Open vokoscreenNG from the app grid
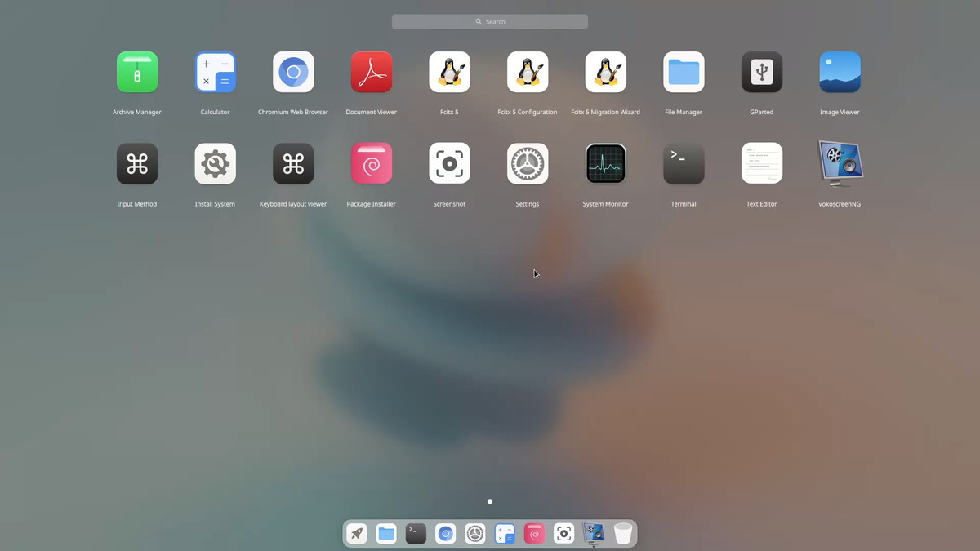Viewport: 980px width, 551px height. click(840, 163)
